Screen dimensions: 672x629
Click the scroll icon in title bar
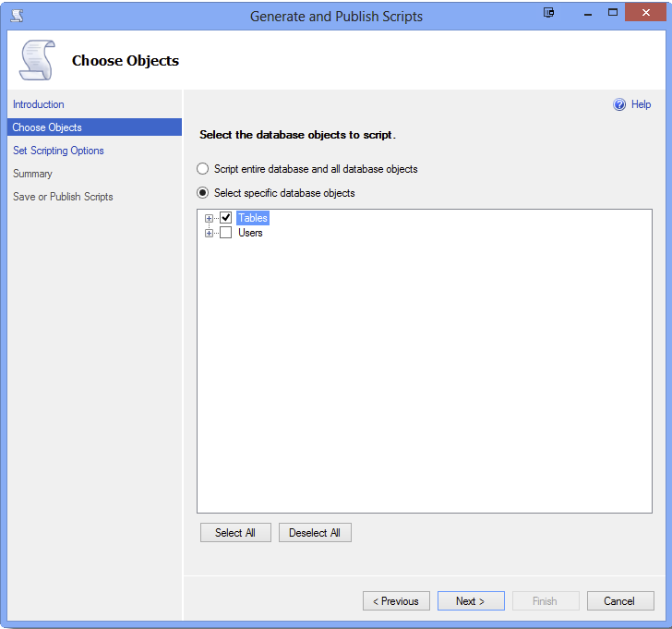point(18,16)
